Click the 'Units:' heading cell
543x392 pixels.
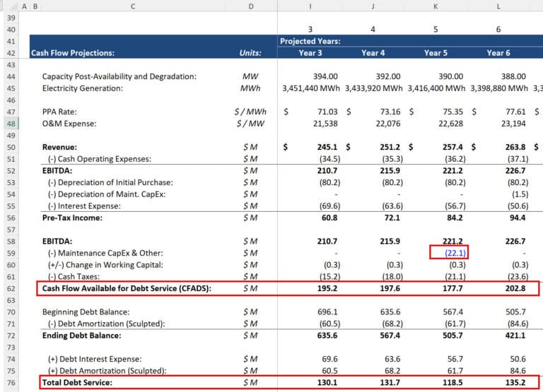point(250,53)
